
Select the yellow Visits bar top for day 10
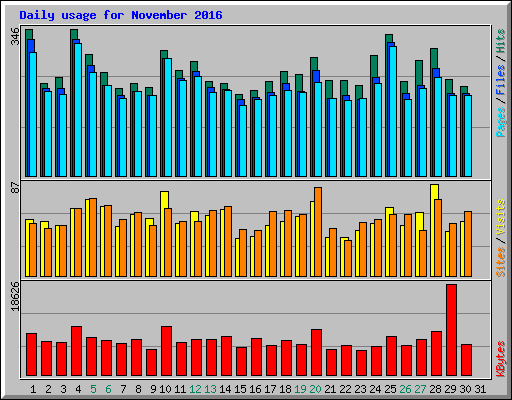164,200
